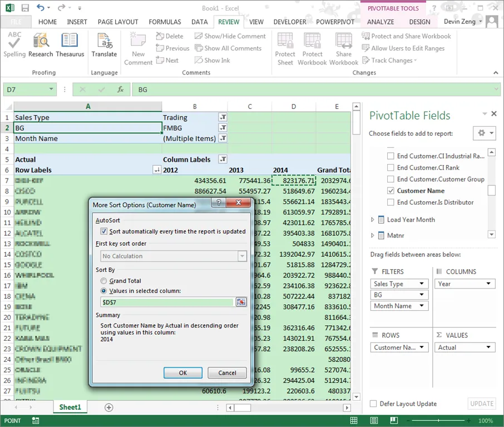Open the Year field dropdown in COLUMNS
The width and height of the screenshot is (504, 427).
click(x=488, y=284)
